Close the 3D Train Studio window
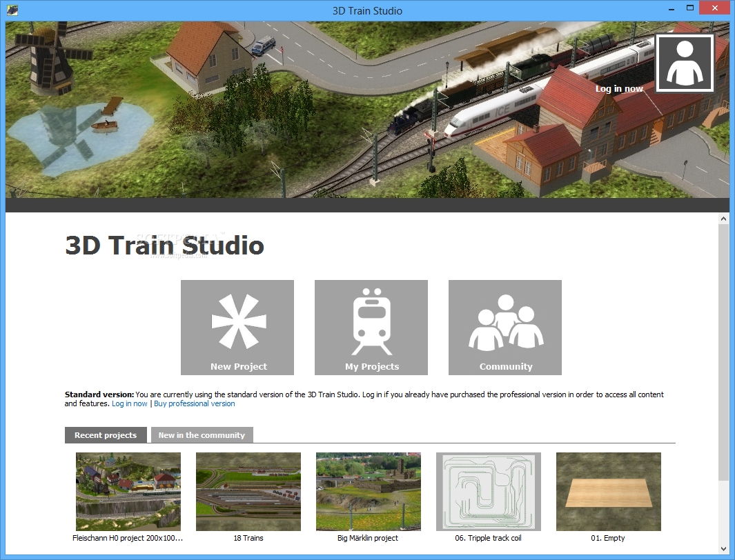 (x=714, y=8)
